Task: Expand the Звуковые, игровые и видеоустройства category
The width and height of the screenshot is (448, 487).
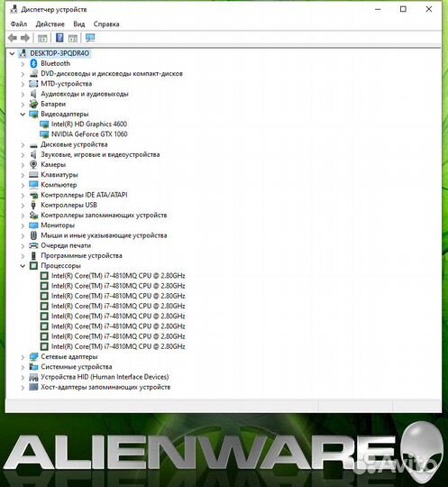Action: (23, 155)
